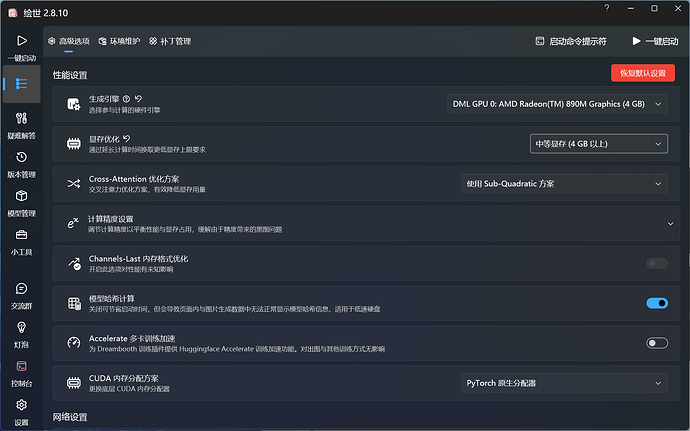Click the red 恢复默认设置 button

(642, 73)
